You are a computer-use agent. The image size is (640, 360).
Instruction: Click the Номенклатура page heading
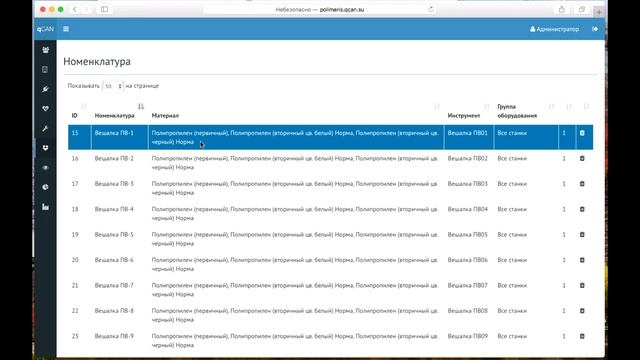[97, 62]
